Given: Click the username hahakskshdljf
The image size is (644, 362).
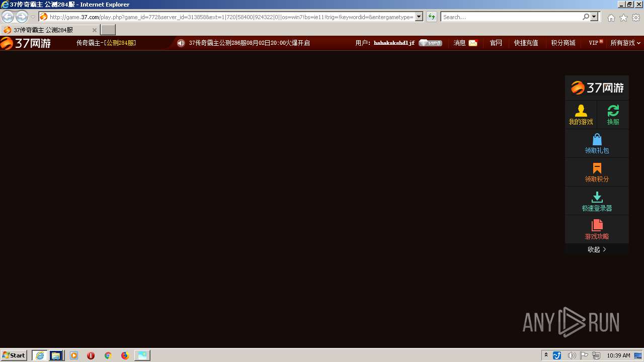Looking at the screenshot, I should (394, 43).
